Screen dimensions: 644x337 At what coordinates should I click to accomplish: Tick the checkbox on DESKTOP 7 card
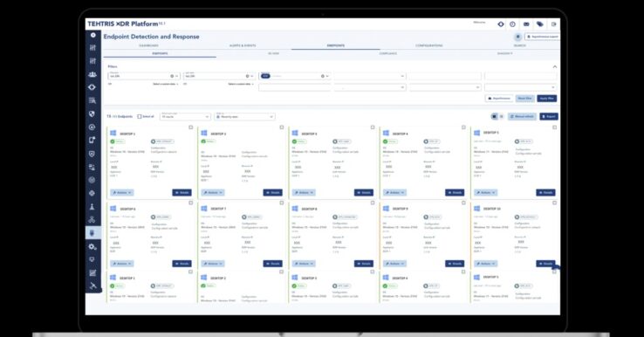pyautogui.click(x=282, y=203)
